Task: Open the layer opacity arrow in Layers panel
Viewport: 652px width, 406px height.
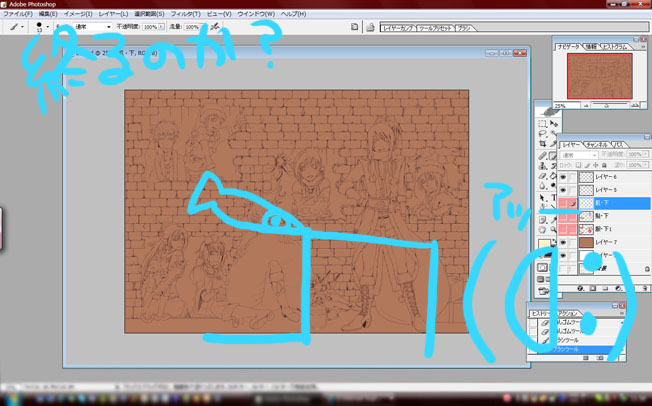Action: [645, 154]
